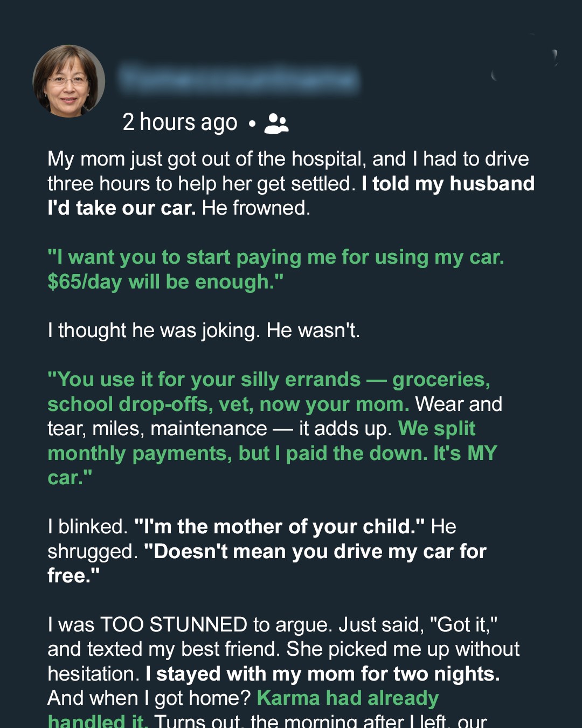Click green text "Karma had already"
The image size is (582, 728).
coord(348,698)
